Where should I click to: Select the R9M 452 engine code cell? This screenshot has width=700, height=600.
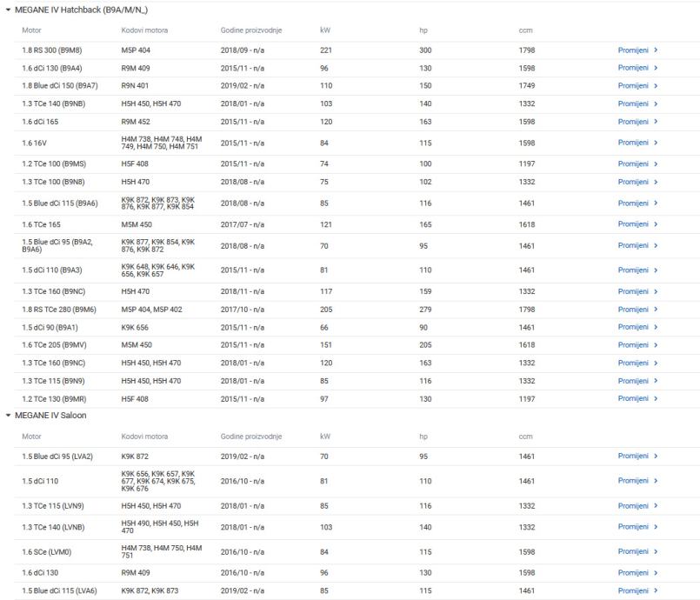point(136,122)
